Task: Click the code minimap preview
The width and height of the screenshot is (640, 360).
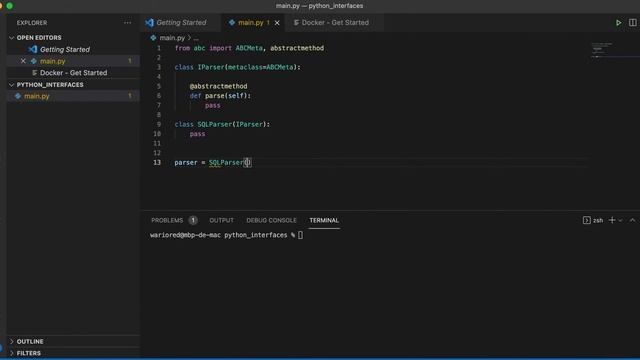Action: point(602,49)
